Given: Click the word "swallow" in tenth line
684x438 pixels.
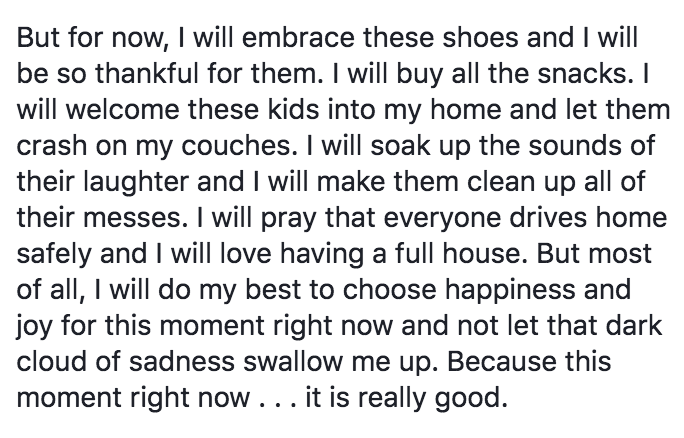Looking at the screenshot, I should pos(292,361).
